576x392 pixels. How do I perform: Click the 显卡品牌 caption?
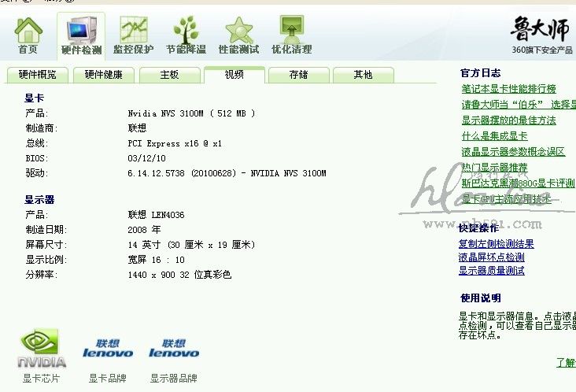[108, 379]
